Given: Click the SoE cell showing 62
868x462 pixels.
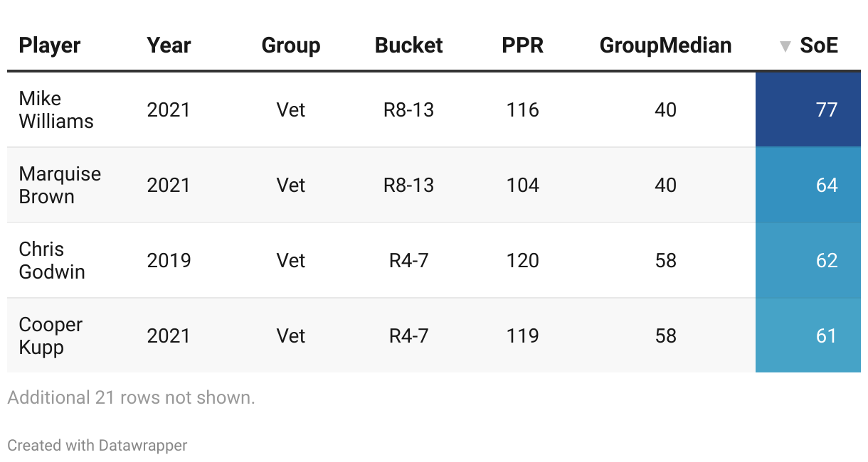Looking at the screenshot, I should click(808, 261).
